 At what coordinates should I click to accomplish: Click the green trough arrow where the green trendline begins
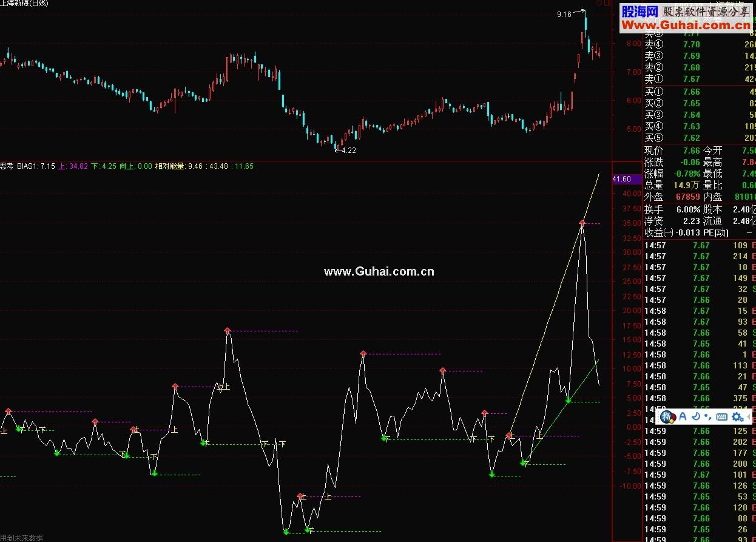click(524, 463)
